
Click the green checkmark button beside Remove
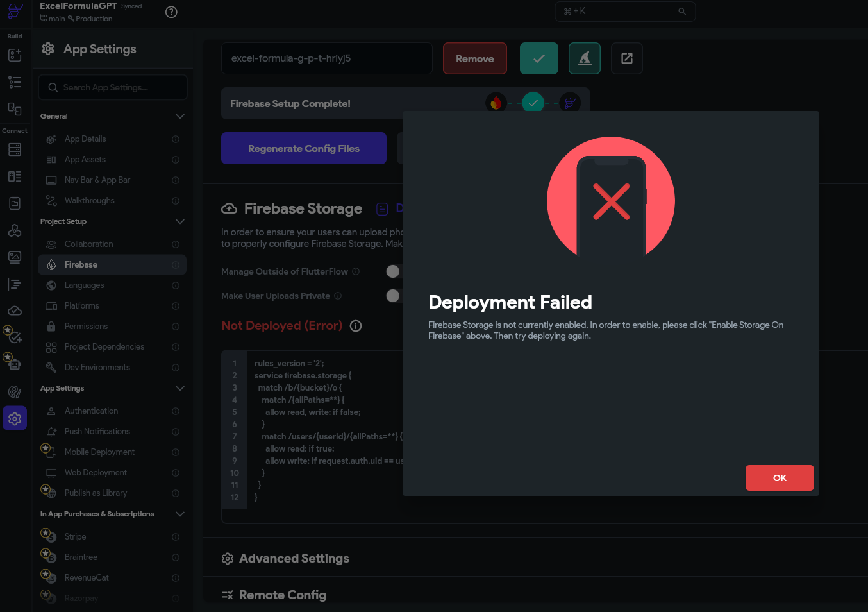tap(539, 58)
